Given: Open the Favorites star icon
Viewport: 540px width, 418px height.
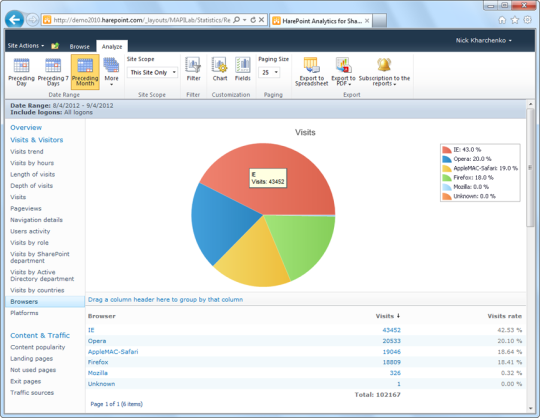Looking at the screenshot, I should (515, 20).
